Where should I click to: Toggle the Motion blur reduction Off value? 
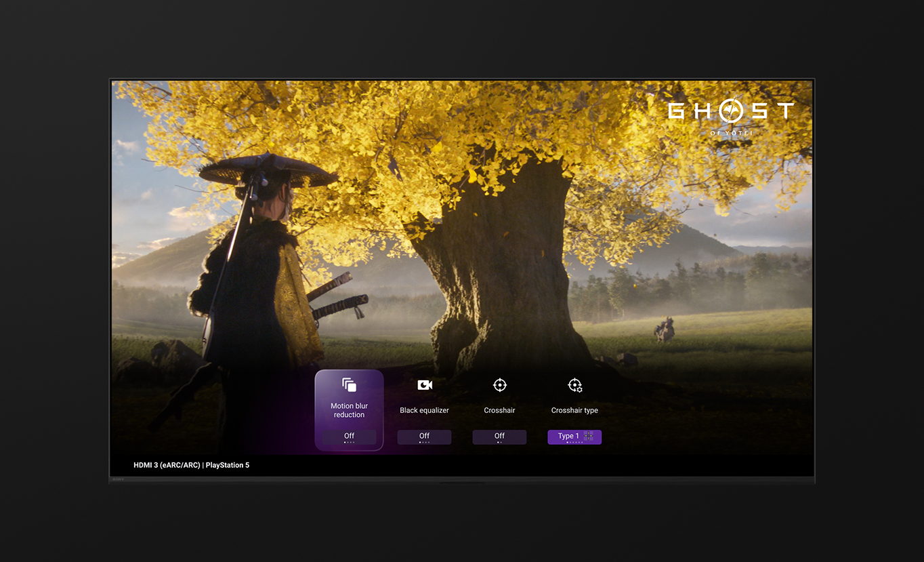click(x=350, y=437)
